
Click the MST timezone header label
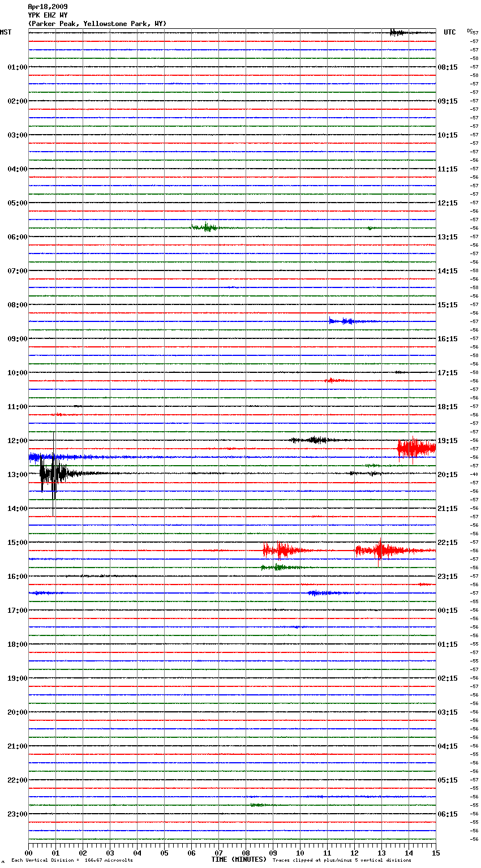[6, 32]
